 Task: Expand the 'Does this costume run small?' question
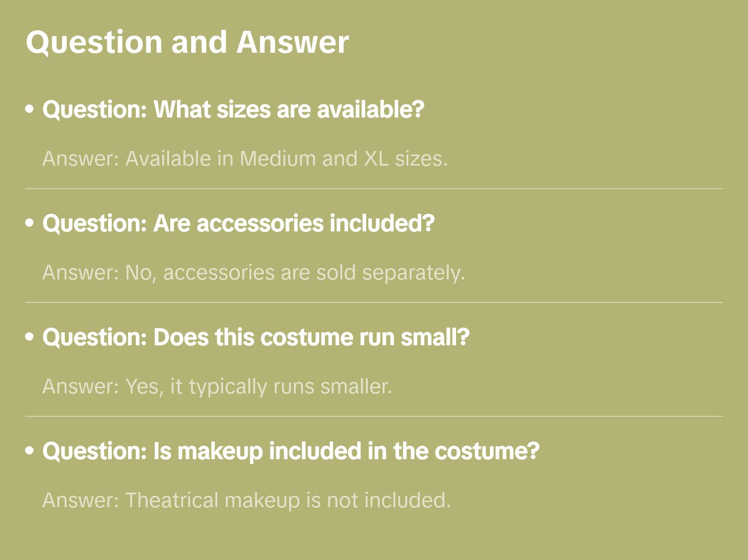[x=256, y=337]
